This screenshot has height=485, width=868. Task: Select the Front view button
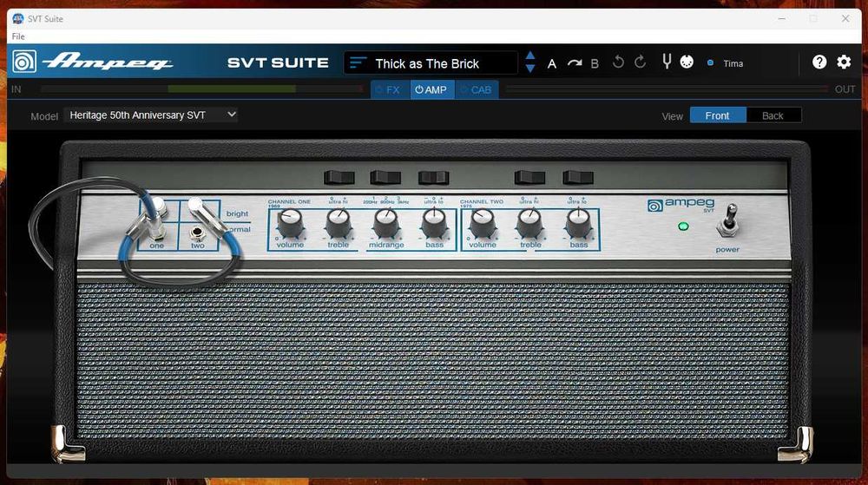[718, 115]
